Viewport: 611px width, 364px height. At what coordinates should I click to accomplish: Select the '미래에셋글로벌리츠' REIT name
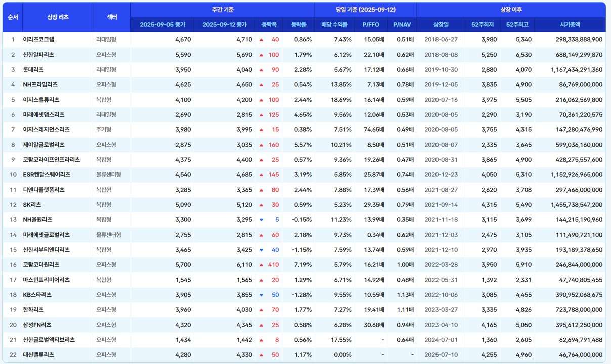click(x=47, y=235)
